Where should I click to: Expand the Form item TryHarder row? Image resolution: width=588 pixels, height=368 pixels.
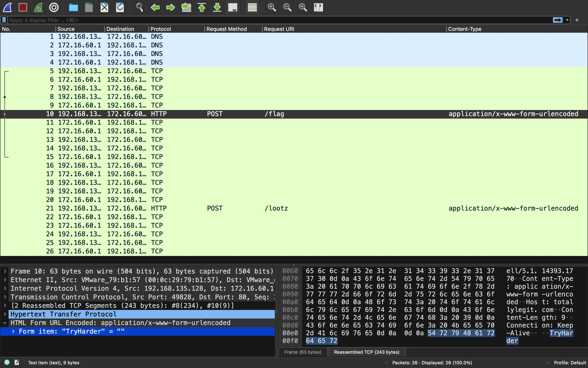13,331
